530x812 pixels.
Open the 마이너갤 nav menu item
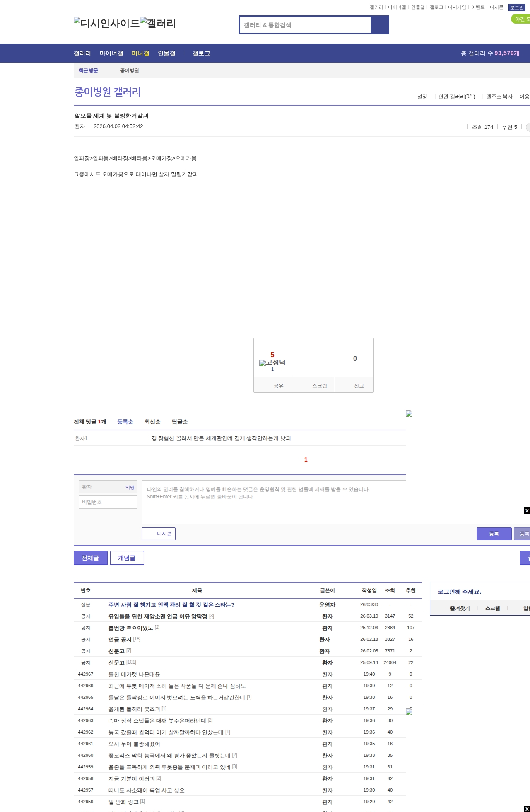coord(111,53)
